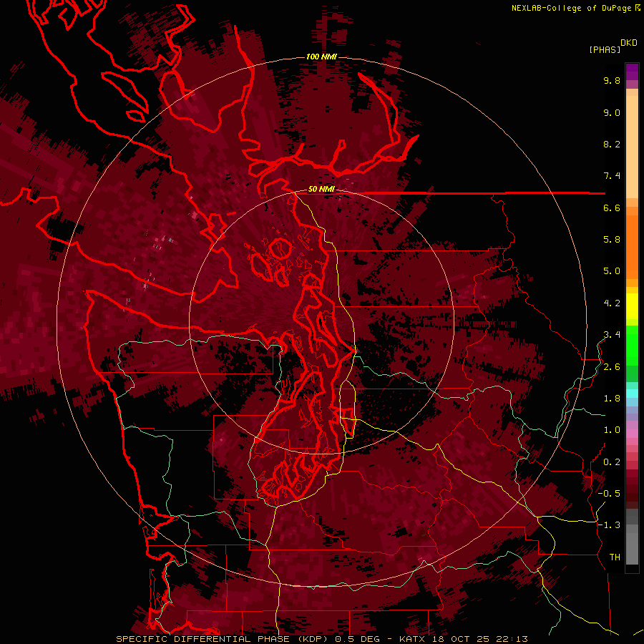Viewport: 644px width, 644px height.
Task: Click the DKD legend title
Action: [629, 43]
